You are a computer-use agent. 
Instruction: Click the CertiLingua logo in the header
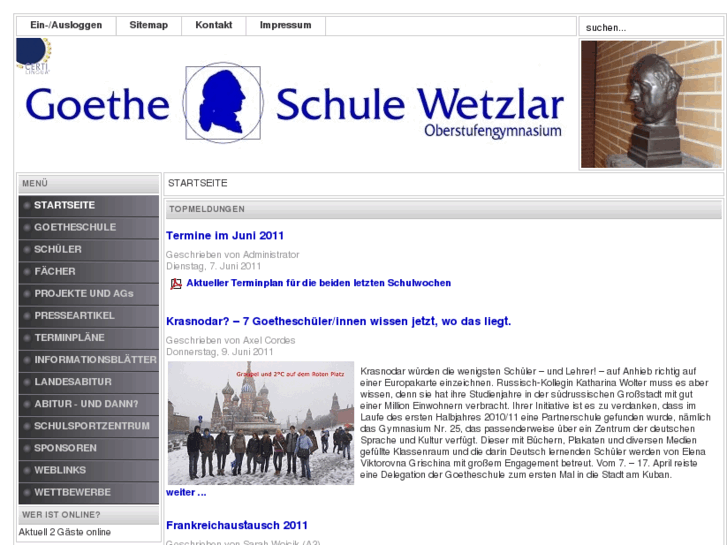pyautogui.click(x=34, y=56)
